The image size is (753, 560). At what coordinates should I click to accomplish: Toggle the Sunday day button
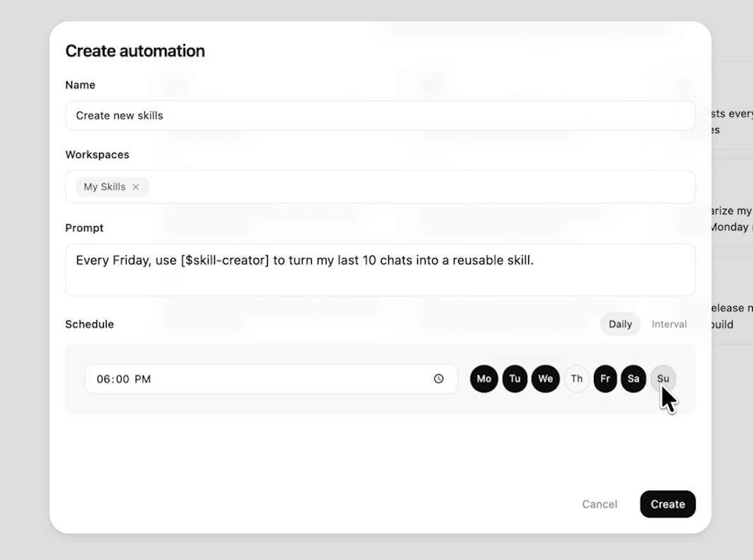pyautogui.click(x=663, y=379)
